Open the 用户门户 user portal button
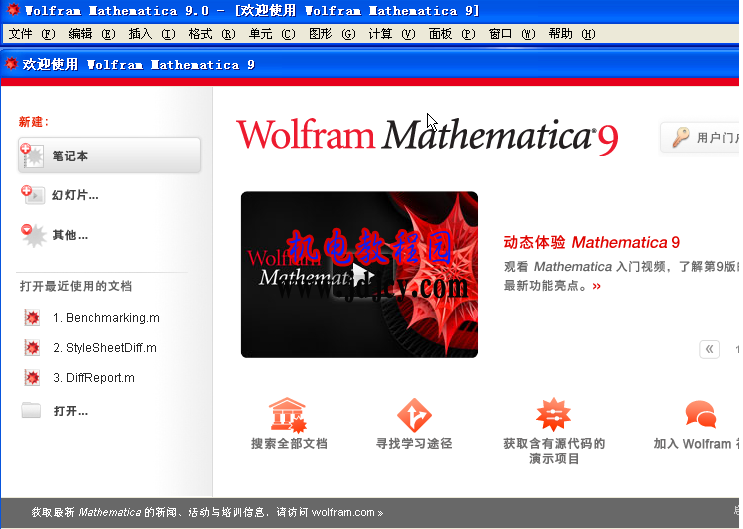This screenshot has width=743, height=529. pos(700,137)
